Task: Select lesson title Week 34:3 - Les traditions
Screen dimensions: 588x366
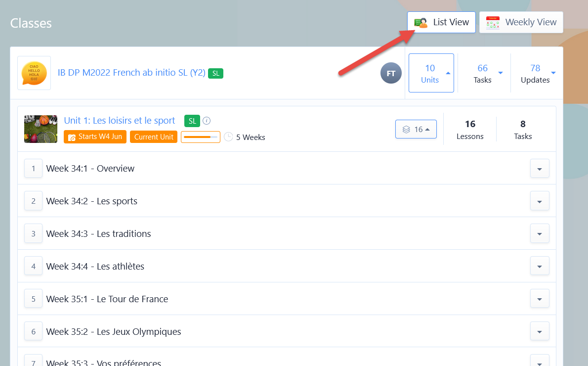Action: coord(98,233)
